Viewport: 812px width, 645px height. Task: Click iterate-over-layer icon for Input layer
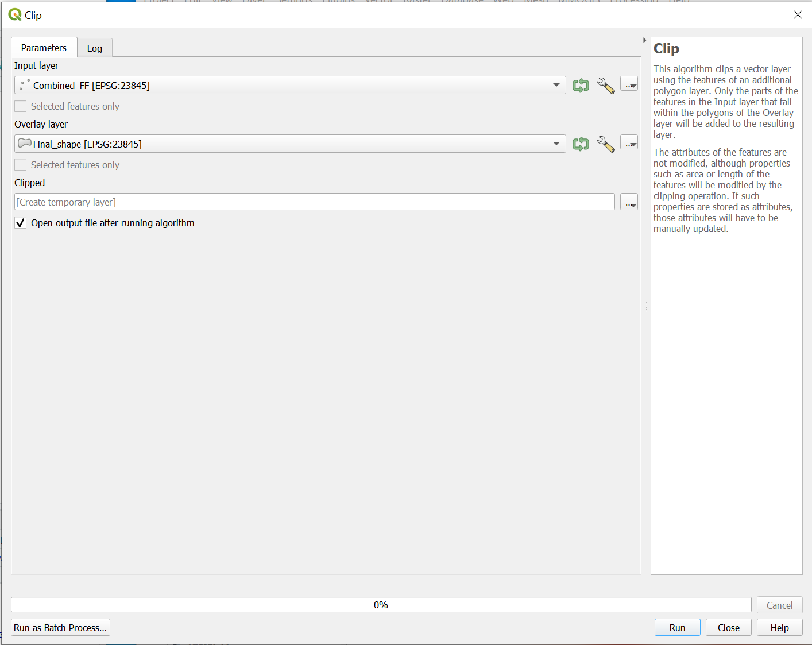(x=581, y=86)
